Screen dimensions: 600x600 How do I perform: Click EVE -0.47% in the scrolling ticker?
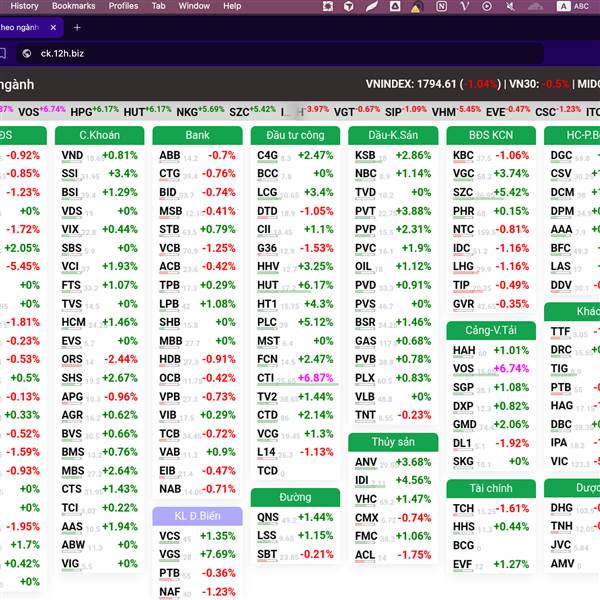click(x=508, y=111)
